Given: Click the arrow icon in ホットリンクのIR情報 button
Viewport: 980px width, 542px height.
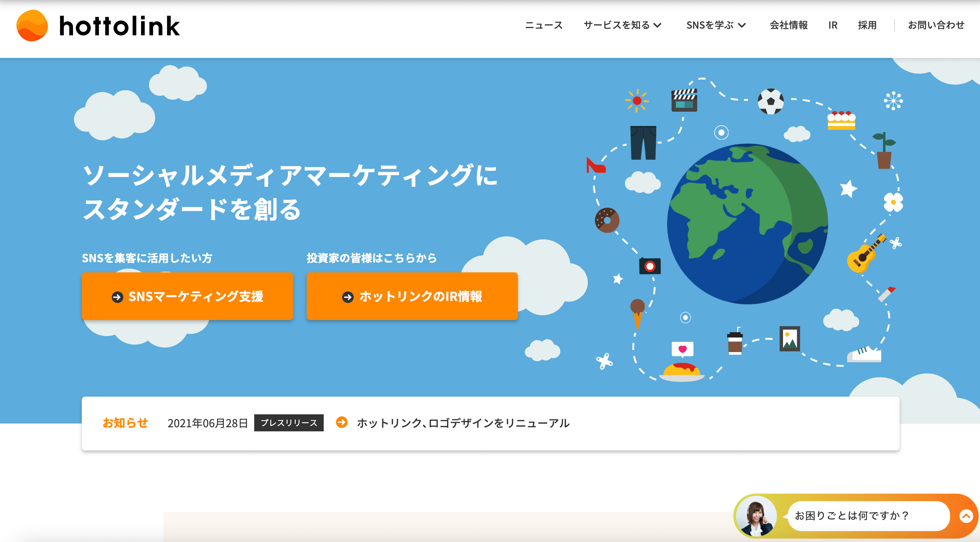Looking at the screenshot, I should tap(348, 297).
